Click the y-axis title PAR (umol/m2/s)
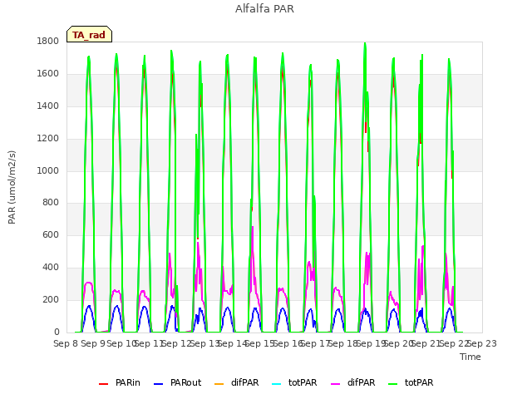Screen dimensions: 532x399 point(12,187)
